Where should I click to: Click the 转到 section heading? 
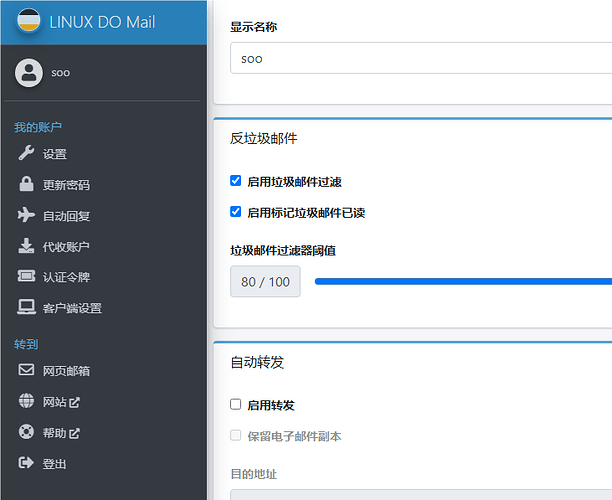coord(26,344)
